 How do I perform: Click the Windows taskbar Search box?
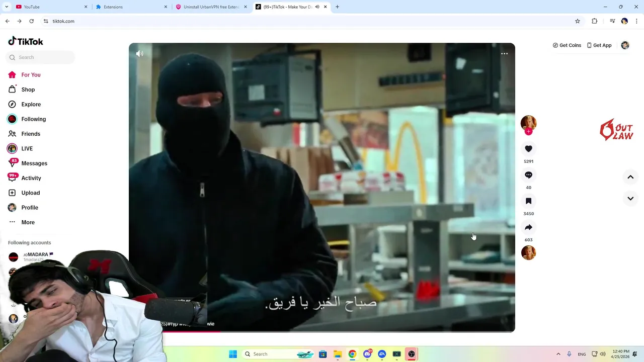pyautogui.click(x=279, y=354)
